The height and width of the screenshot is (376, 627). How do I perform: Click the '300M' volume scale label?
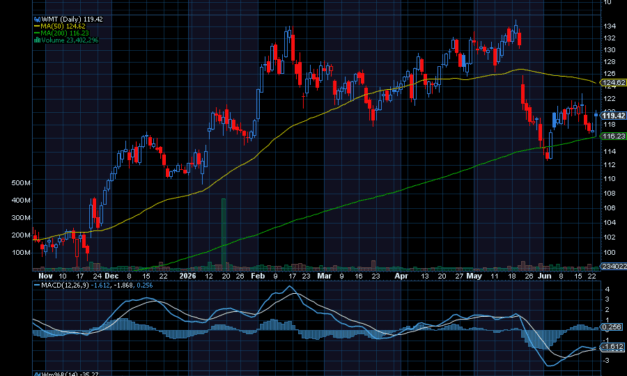click(21, 218)
